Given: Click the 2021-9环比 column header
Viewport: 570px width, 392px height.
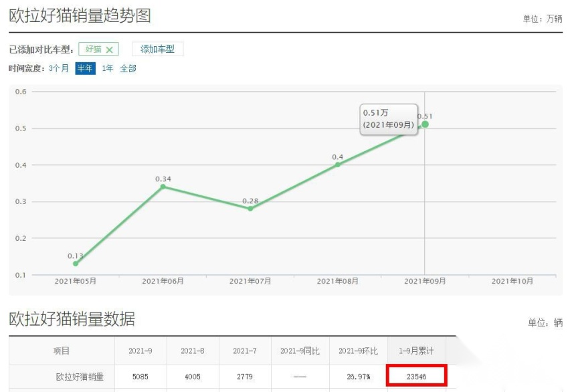Looking at the screenshot, I should tap(359, 351).
